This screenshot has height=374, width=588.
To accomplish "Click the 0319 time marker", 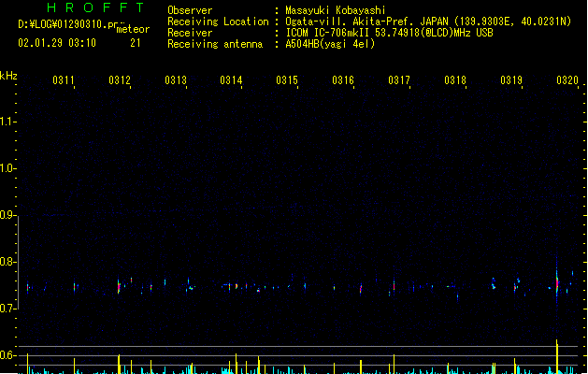I will coord(511,80).
